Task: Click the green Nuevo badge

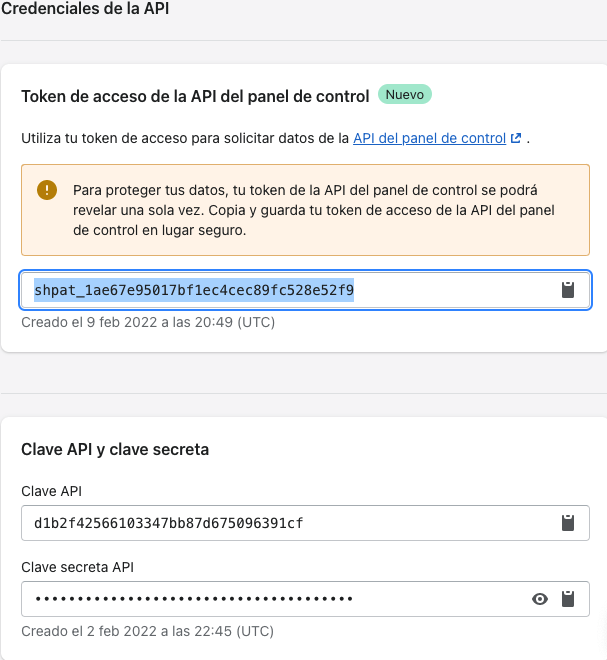Action: click(404, 95)
